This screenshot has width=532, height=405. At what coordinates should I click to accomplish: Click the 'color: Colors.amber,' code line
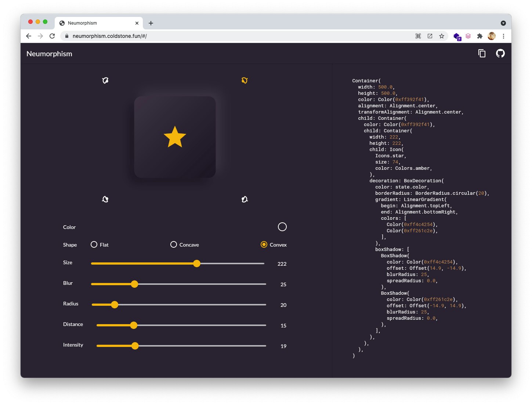click(x=403, y=168)
